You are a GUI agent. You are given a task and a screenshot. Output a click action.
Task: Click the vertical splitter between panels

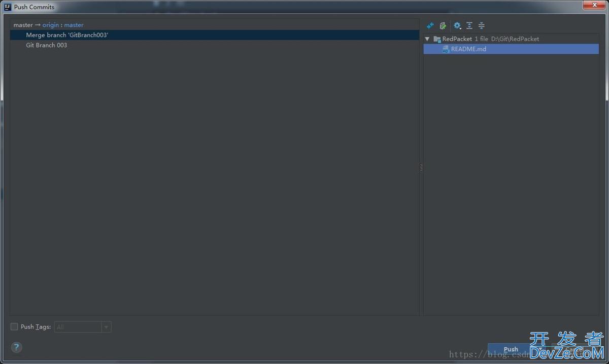click(x=421, y=167)
